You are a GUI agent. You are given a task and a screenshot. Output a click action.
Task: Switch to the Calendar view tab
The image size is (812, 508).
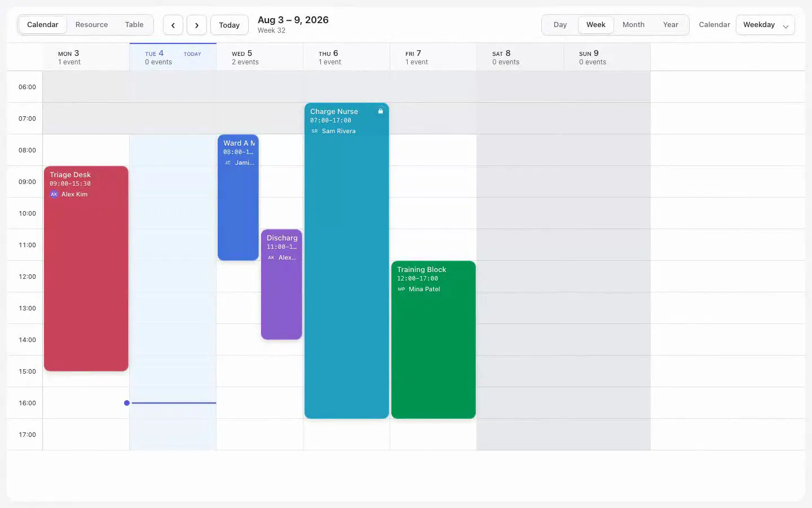tap(43, 25)
